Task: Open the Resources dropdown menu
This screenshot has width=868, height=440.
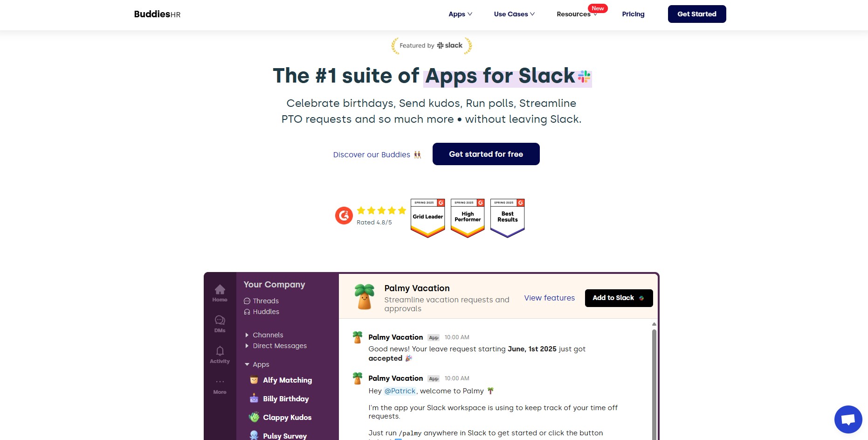Action: pos(576,14)
